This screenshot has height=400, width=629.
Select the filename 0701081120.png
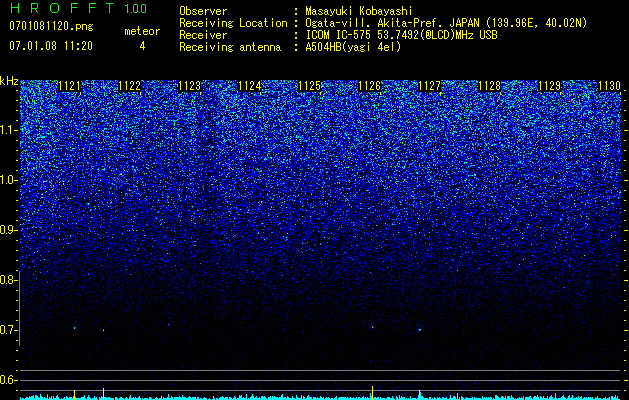[x=51, y=27]
